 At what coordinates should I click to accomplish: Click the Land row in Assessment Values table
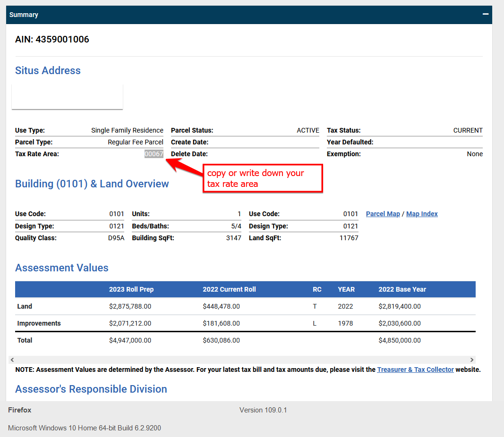tap(25, 306)
